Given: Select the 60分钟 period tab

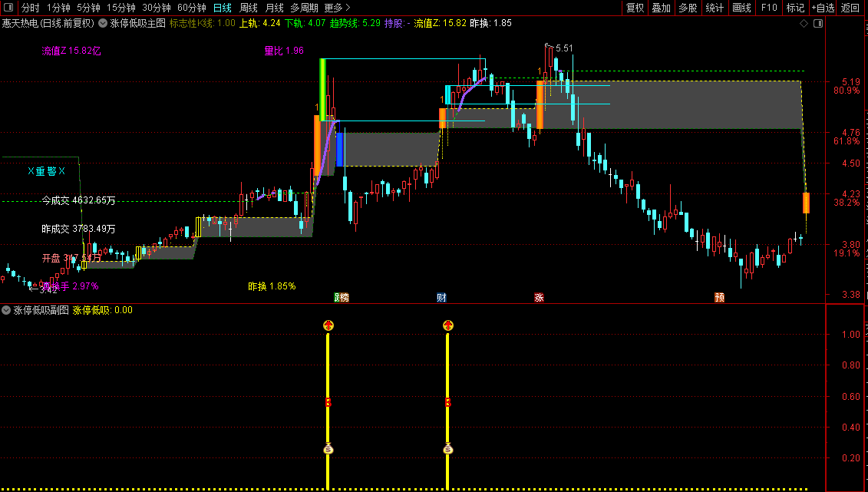Looking at the screenshot, I should pos(192,8).
